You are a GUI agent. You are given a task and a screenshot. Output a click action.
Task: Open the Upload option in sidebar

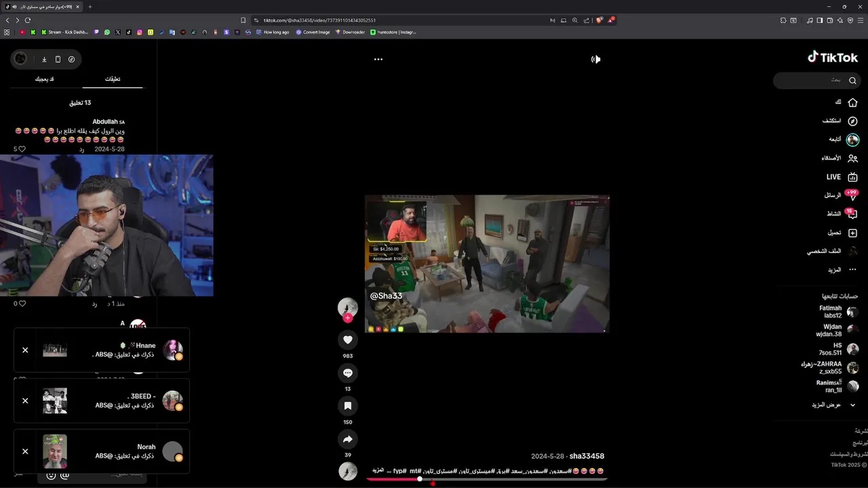coord(843,232)
